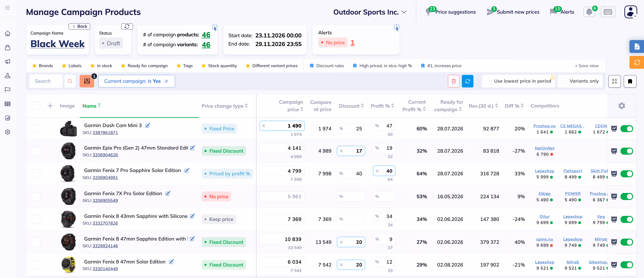Toggle off Garmin Epix Pro switch

[626, 151]
